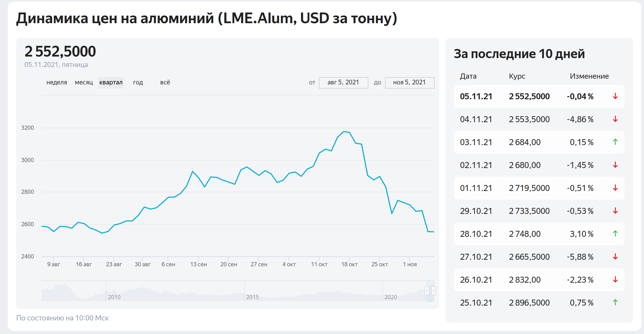Click the green up arrow for 28.10.21
Screen dimensions: 644x334
615,234
